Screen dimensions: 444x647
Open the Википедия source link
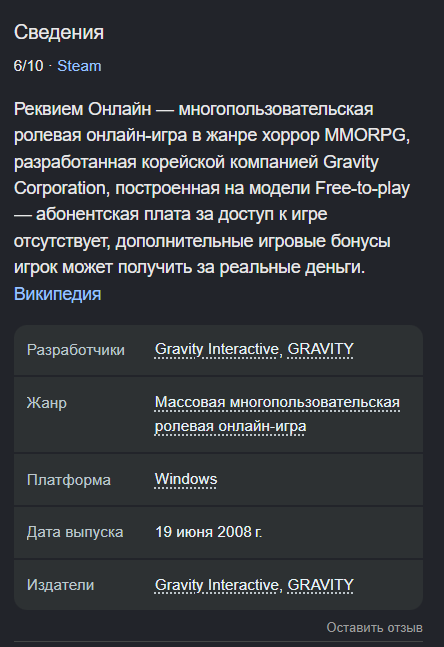click(57, 294)
